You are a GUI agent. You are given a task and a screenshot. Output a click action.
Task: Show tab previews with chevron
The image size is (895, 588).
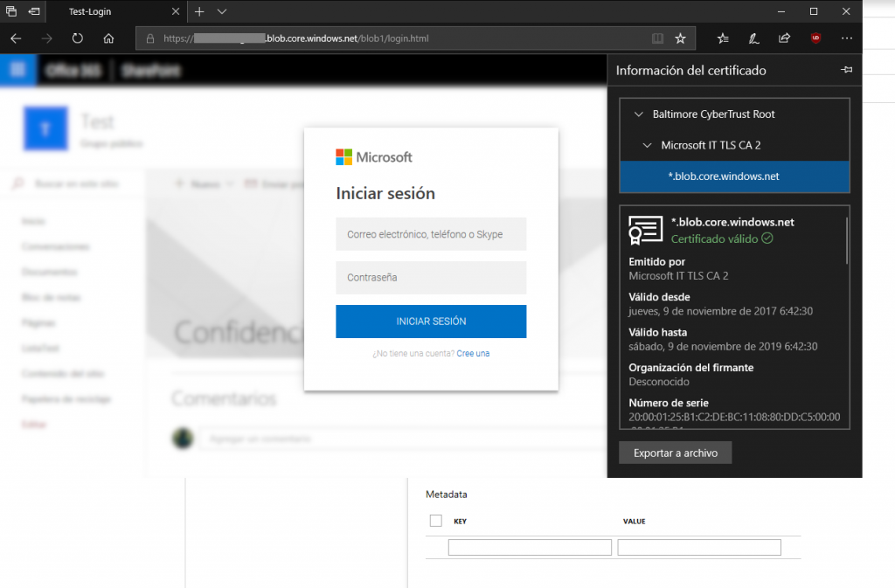pos(222,11)
